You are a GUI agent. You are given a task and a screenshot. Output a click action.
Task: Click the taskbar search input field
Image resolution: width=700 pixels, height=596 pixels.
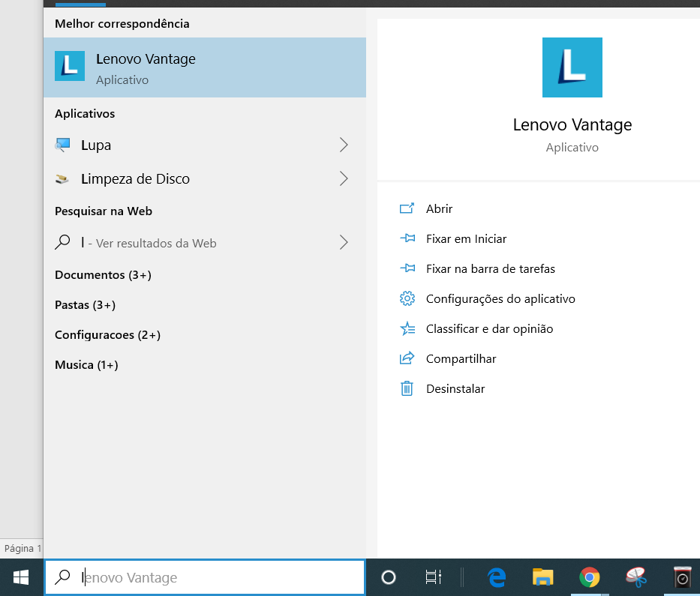(x=205, y=577)
